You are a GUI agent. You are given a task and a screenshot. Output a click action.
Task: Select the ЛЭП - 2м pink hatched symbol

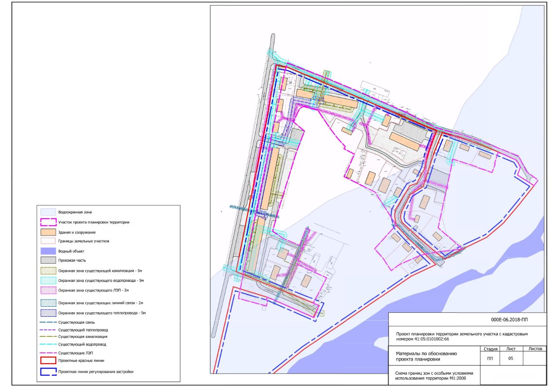48,290
